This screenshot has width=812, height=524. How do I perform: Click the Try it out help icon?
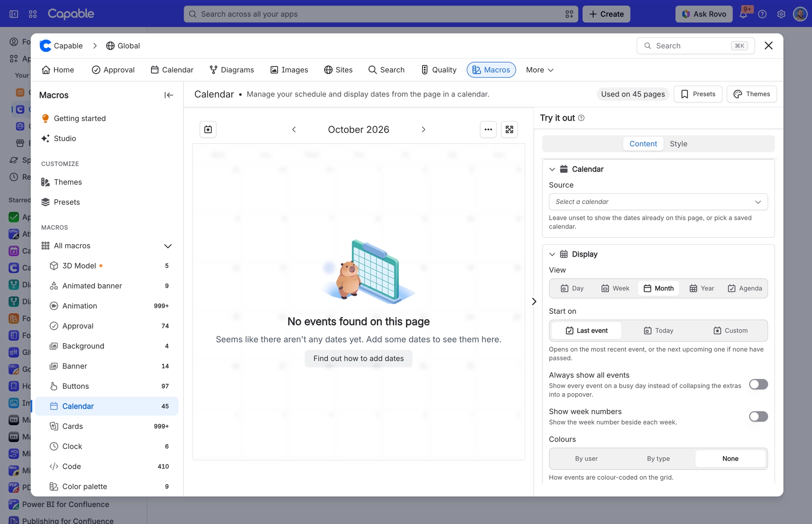click(x=581, y=118)
